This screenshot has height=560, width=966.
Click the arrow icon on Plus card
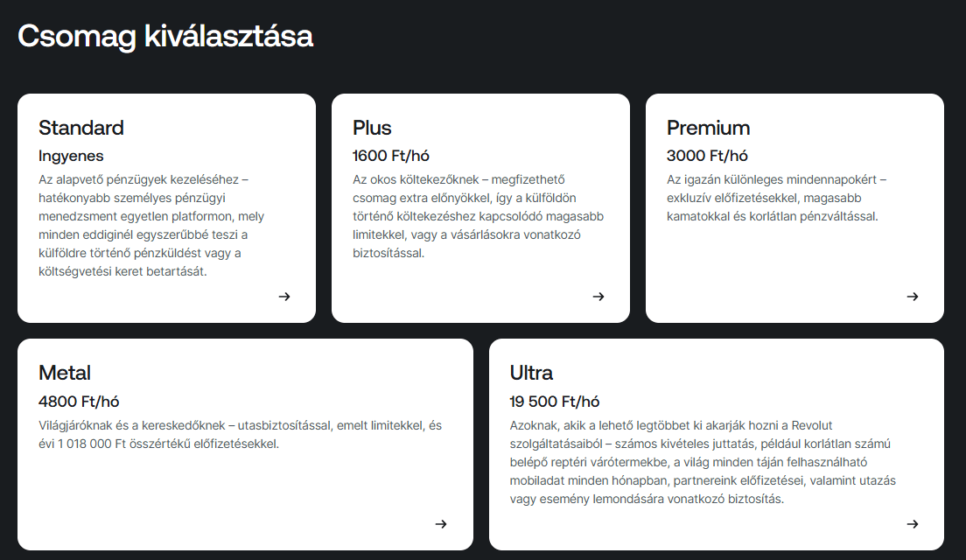tap(598, 297)
